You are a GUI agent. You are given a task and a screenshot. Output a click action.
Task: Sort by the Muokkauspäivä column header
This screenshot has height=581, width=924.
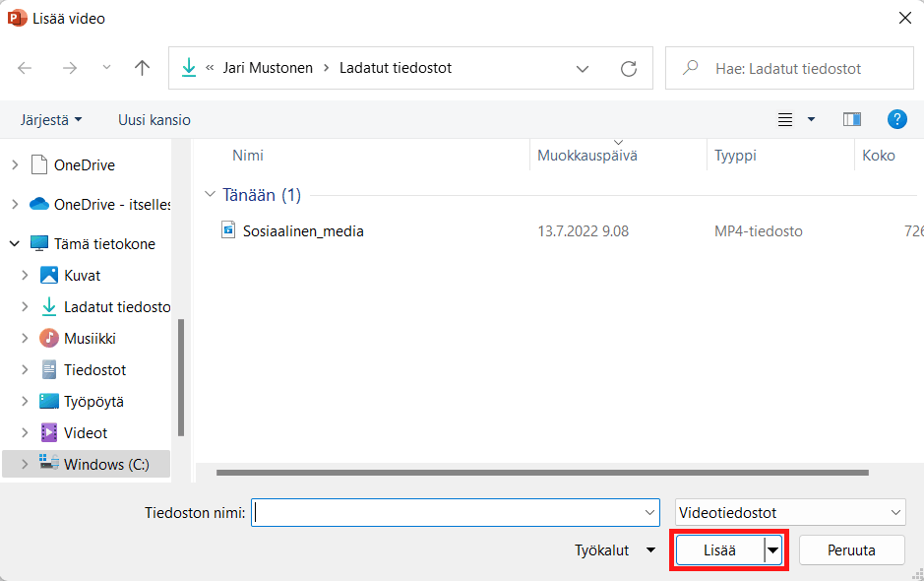click(x=587, y=156)
